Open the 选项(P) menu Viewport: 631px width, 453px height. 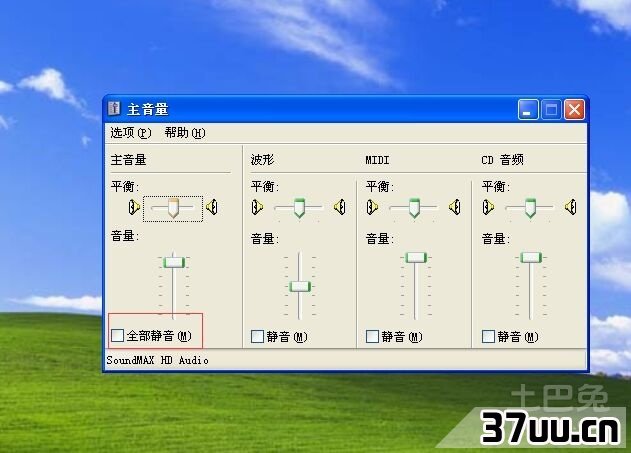click(131, 132)
